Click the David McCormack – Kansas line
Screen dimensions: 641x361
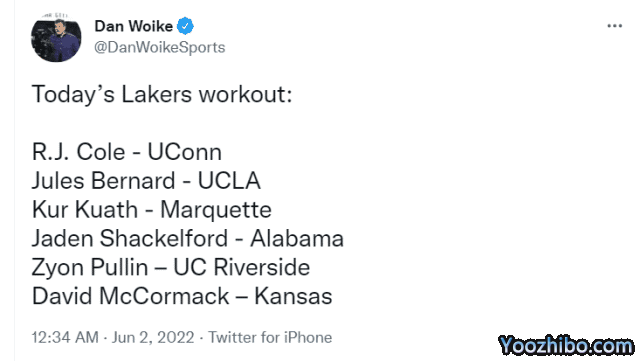[x=182, y=296]
